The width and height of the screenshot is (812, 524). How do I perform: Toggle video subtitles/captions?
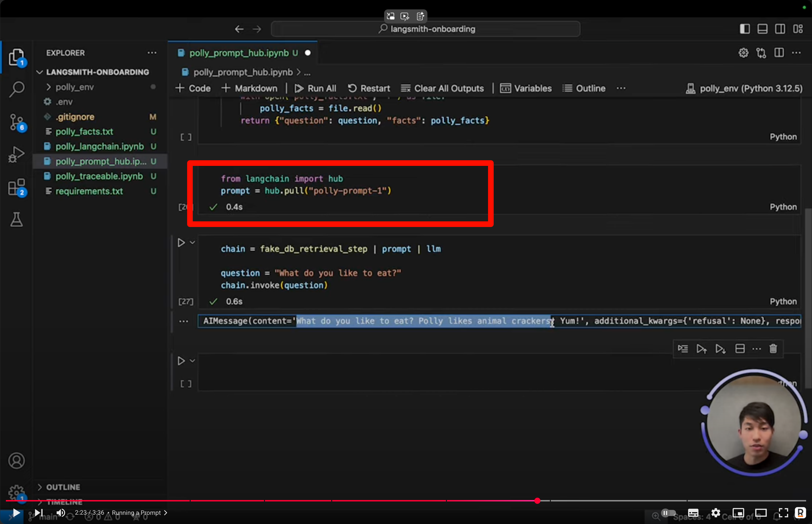pyautogui.click(x=693, y=513)
